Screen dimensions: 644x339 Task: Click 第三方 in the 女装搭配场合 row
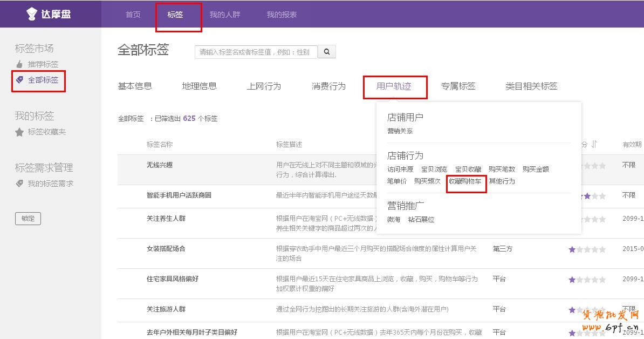tap(502, 249)
